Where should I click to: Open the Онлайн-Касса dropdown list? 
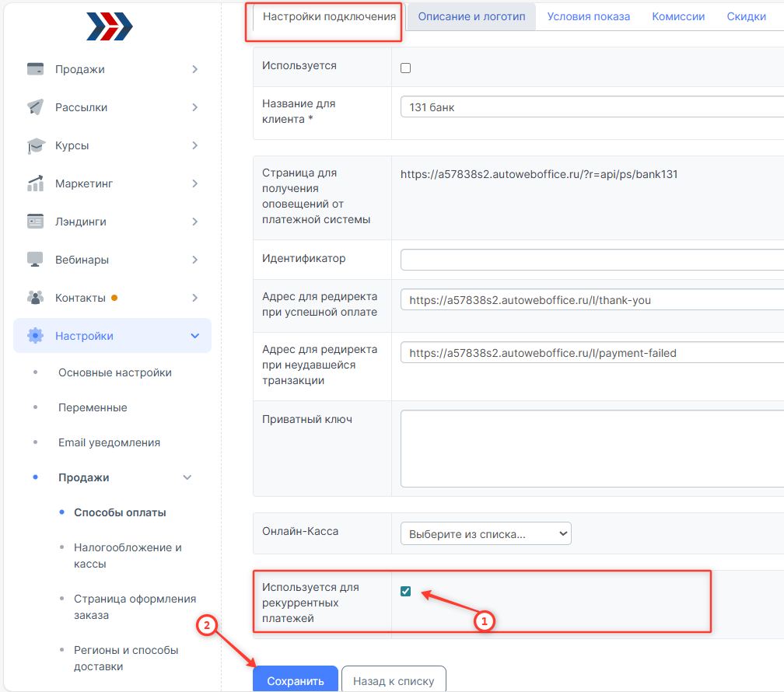[485, 533]
